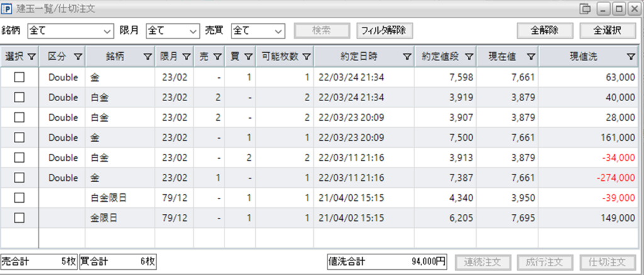Check the box for 白金 row priced 3,913
Screen dimensions: 644x275
(19, 158)
